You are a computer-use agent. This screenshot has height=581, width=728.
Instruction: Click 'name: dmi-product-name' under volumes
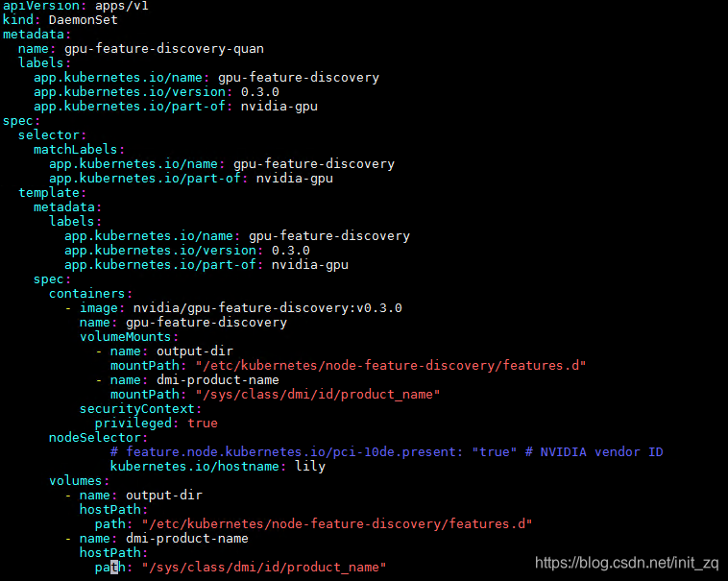tap(164, 539)
